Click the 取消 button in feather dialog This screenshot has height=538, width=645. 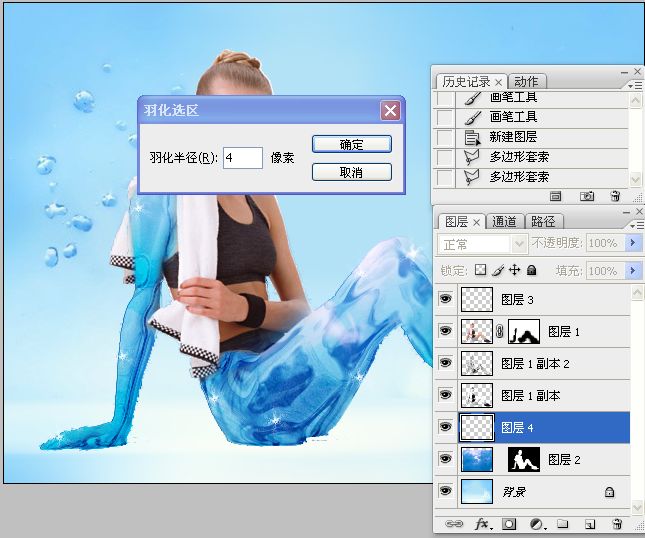(351, 172)
